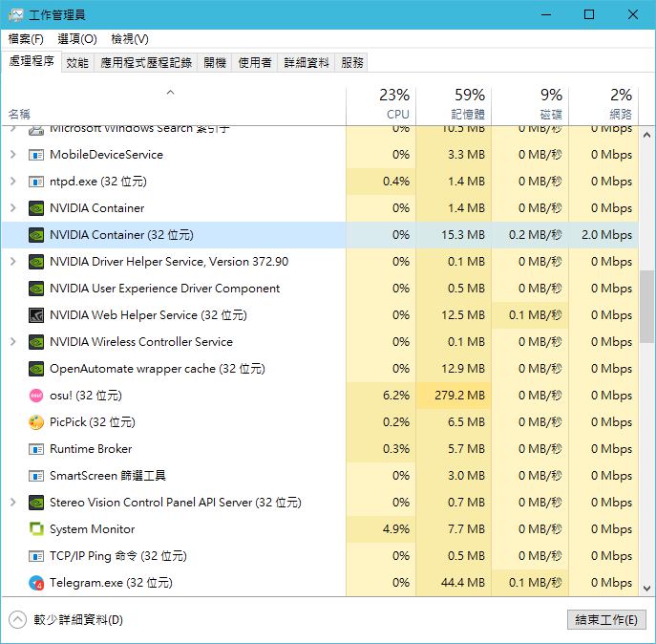This screenshot has width=656, height=644.
Task: Click NVIDIA Wireless Controller Service icon
Action: click(36, 342)
